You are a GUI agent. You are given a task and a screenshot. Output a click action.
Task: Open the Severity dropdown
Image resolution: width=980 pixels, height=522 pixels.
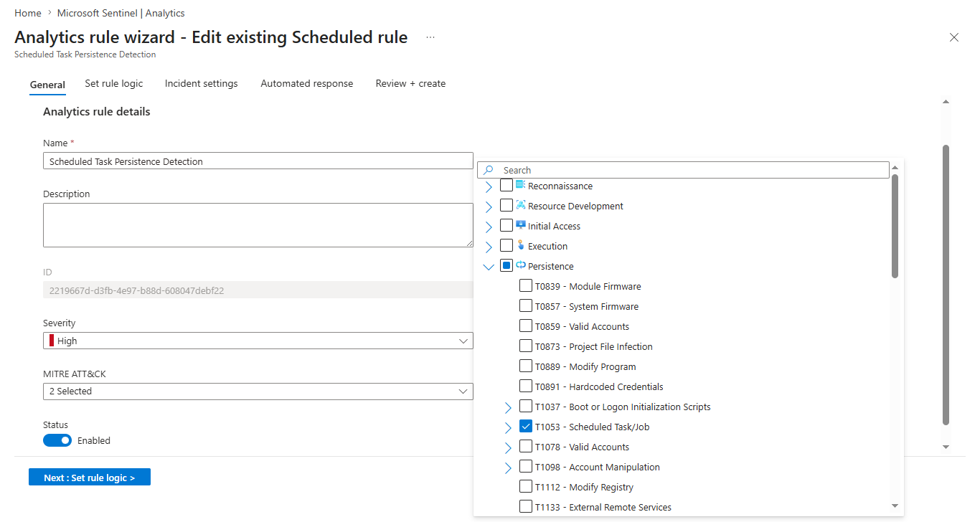click(258, 341)
